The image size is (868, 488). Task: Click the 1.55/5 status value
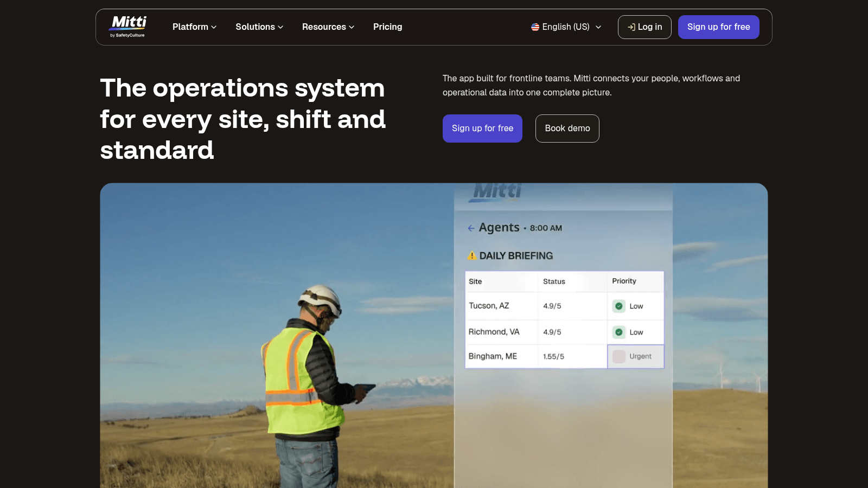click(553, 357)
